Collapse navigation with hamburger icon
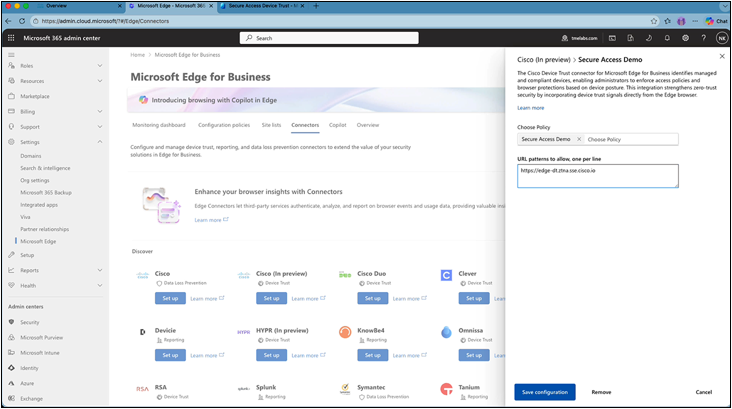Image resolution: width=732 pixels, height=409 pixels. [x=11, y=55]
